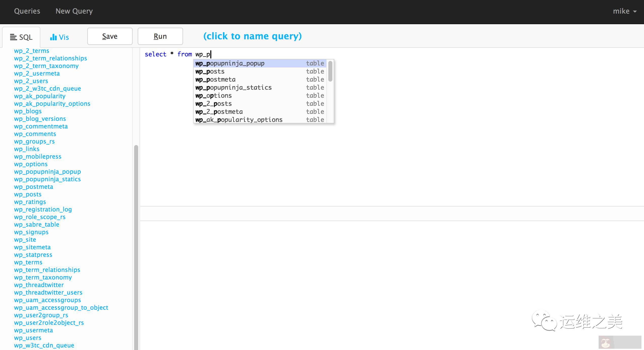Open the Queries menu
This screenshot has height=350, width=644.
pyautogui.click(x=27, y=11)
